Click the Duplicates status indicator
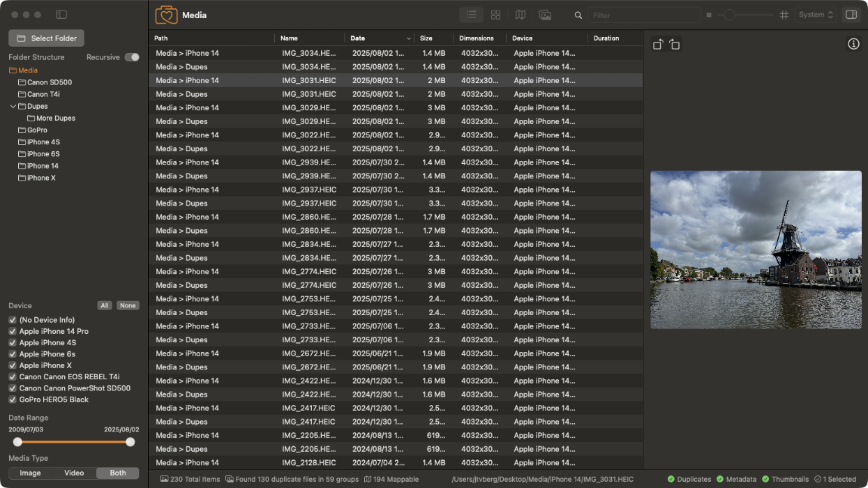868x488 pixels. (689, 479)
